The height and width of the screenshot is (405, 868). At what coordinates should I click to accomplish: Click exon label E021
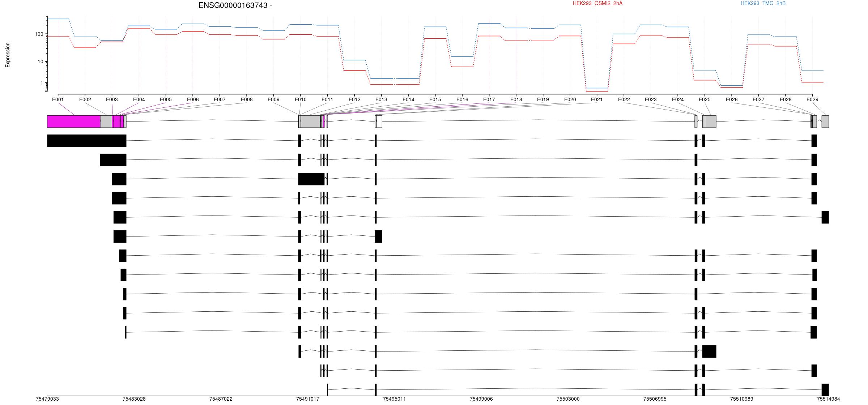(x=597, y=99)
